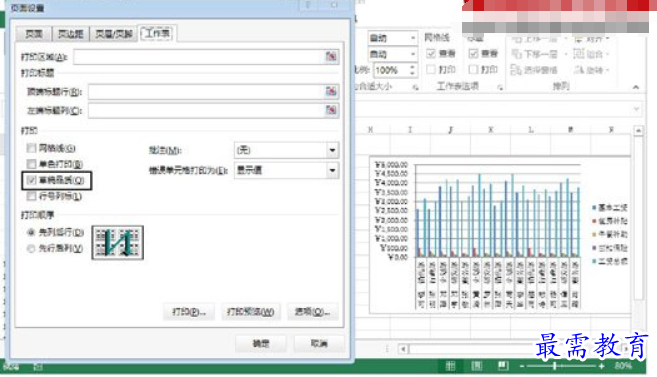Open the width 自动 dropdown in the ribbon
This screenshot has width=657, height=377.
[412, 38]
